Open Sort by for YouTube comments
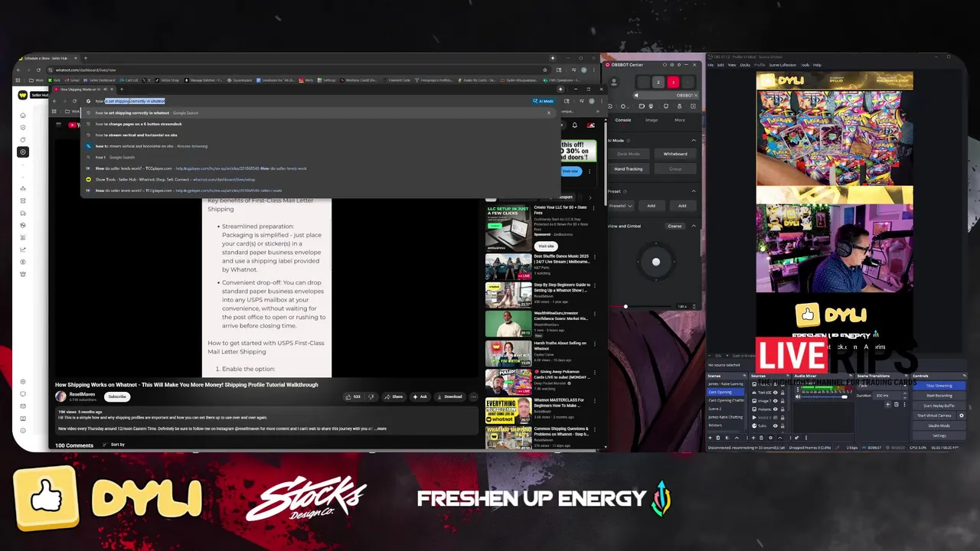980x551 pixels. coord(113,445)
